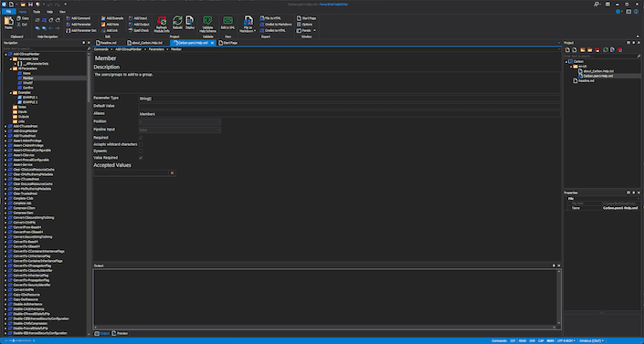Click the Default Value input field
Screen dimensions: 644x344
pos(349,107)
